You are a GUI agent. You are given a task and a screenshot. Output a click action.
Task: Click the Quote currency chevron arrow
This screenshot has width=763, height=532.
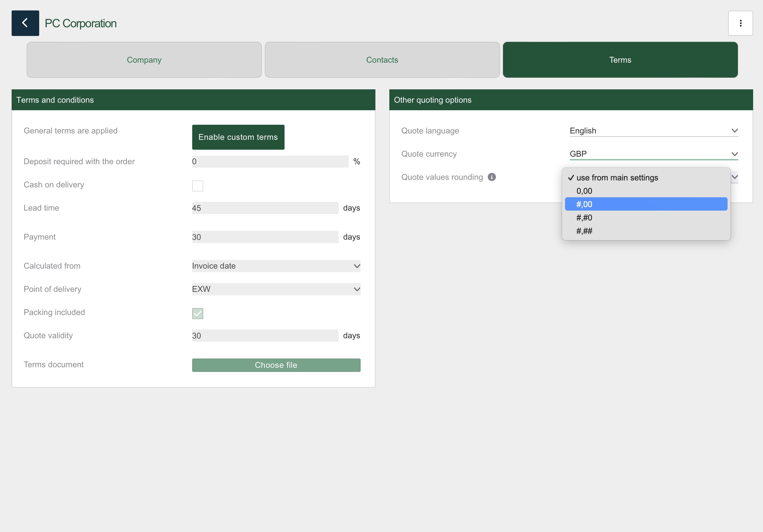(735, 154)
